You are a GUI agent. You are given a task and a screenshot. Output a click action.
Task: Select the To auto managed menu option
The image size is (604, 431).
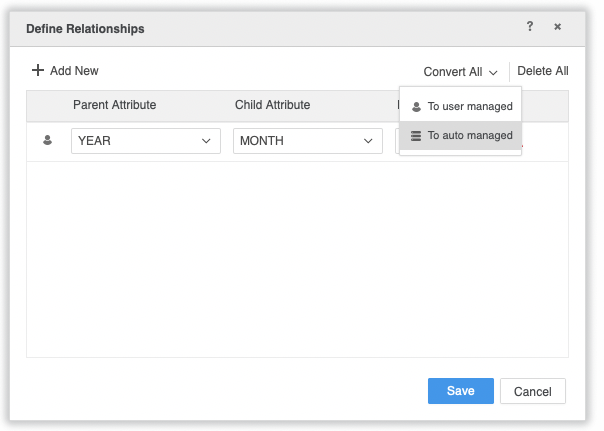coord(469,136)
